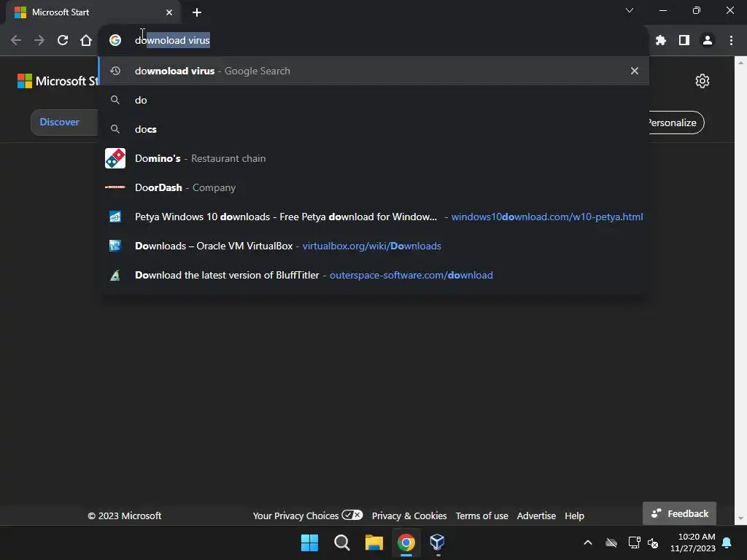Click the page scrollbar down arrow

coord(740,519)
